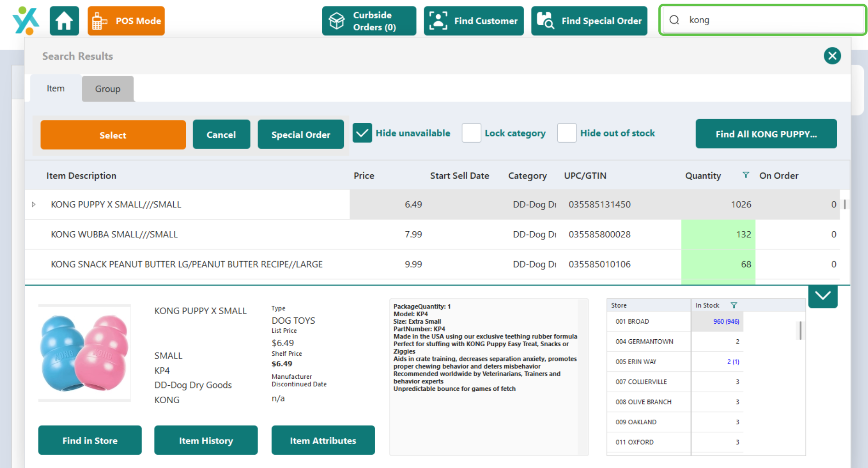Click the green quantity 68 cell
The image size is (868, 468).
pos(718,264)
